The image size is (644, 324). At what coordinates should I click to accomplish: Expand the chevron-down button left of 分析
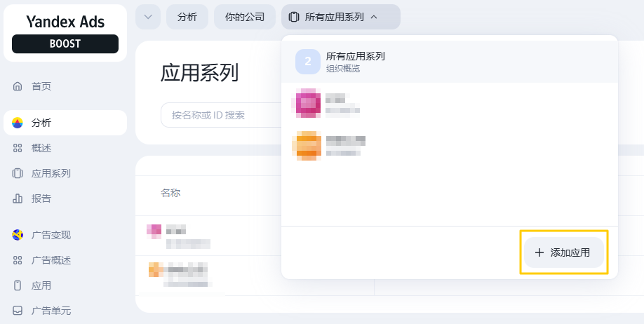pyautogui.click(x=148, y=17)
